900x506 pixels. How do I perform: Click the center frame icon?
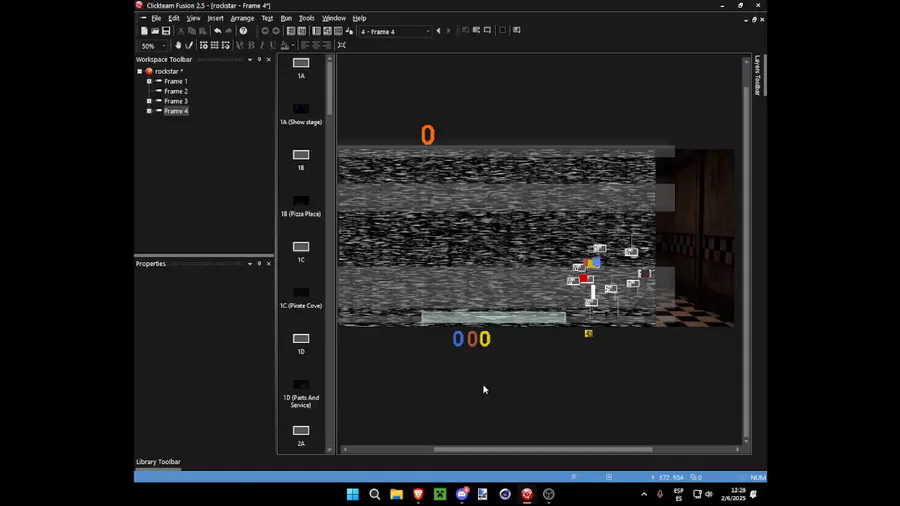click(342, 45)
